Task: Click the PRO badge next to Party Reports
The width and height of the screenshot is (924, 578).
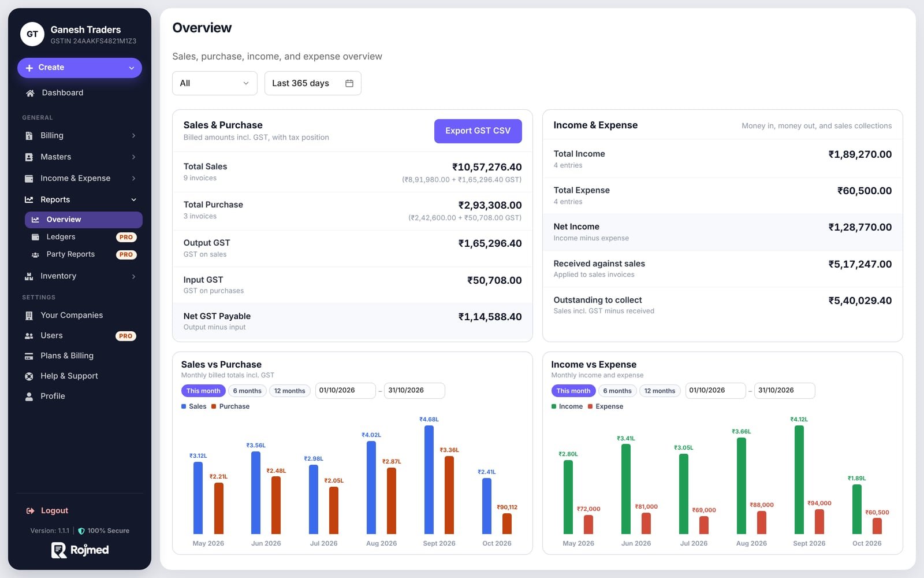Action: (x=126, y=254)
